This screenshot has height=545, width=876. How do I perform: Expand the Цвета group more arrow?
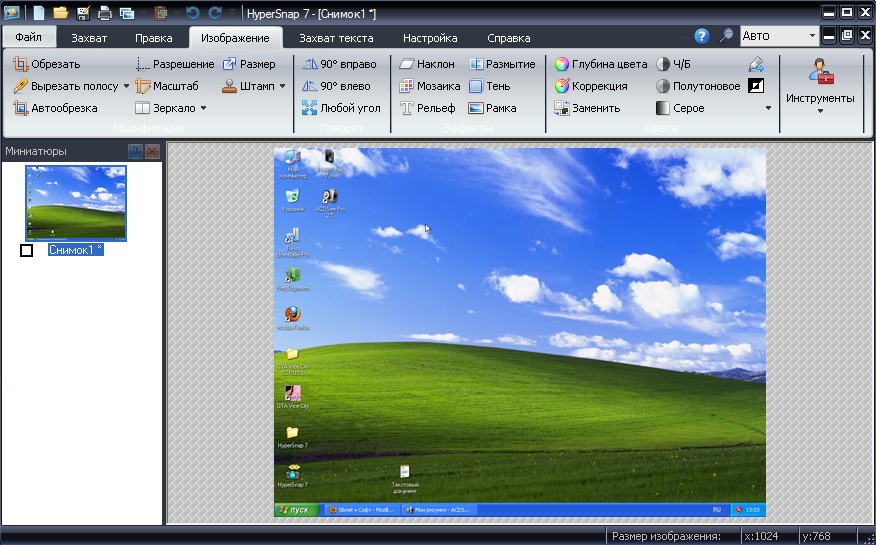768,108
